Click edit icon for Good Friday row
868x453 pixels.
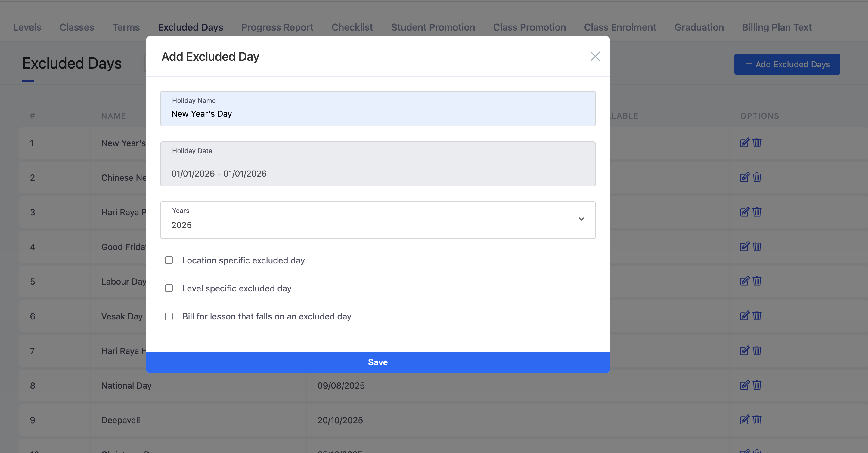(x=744, y=247)
